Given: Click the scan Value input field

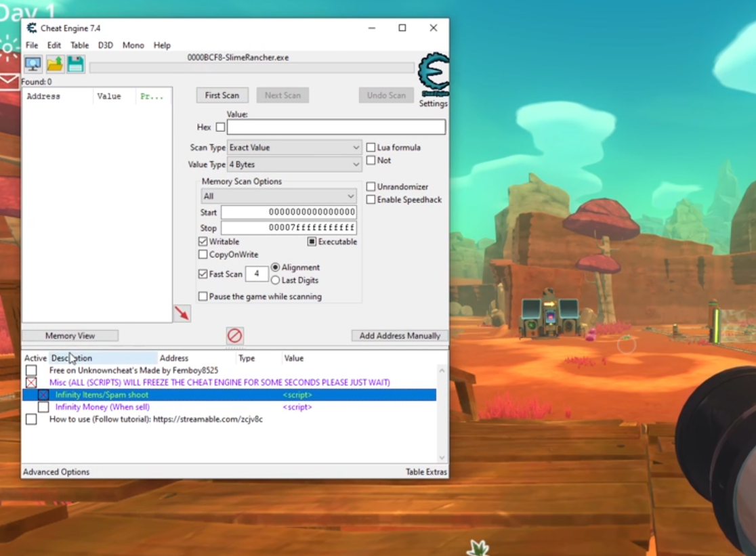Looking at the screenshot, I should (x=336, y=127).
